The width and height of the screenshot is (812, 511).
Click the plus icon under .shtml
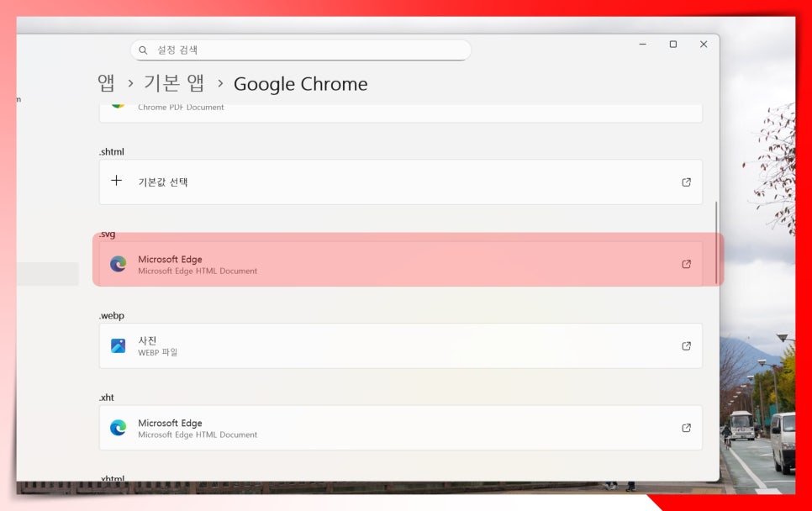coord(117,181)
